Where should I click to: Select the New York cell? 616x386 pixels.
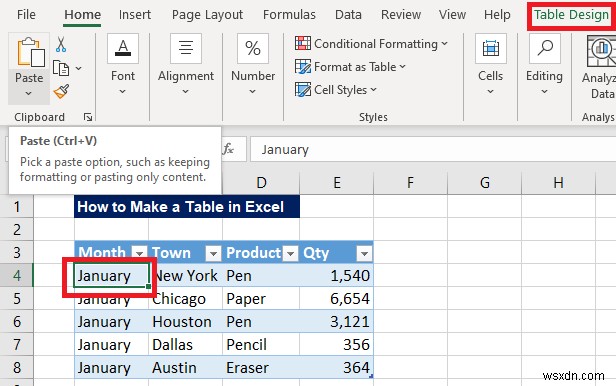185,276
